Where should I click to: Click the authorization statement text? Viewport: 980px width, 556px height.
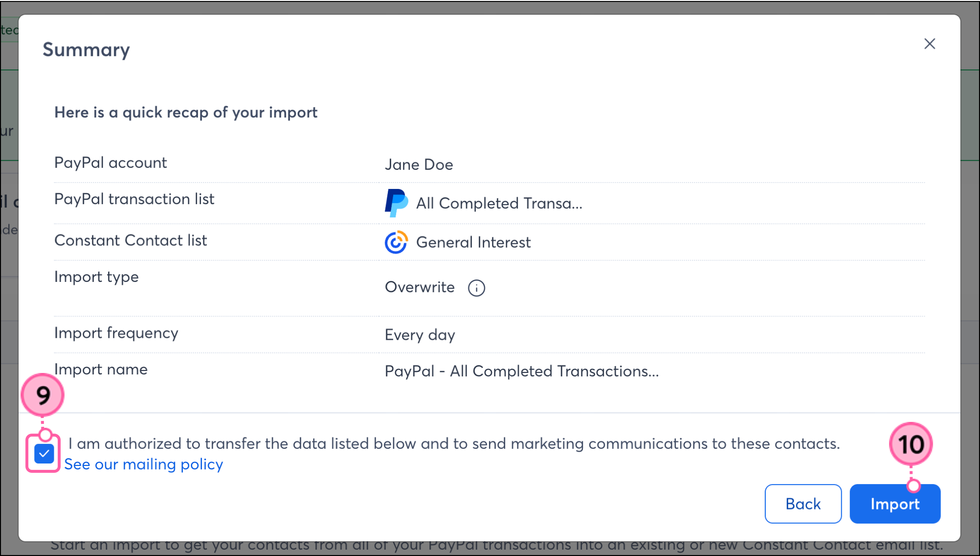(454, 443)
